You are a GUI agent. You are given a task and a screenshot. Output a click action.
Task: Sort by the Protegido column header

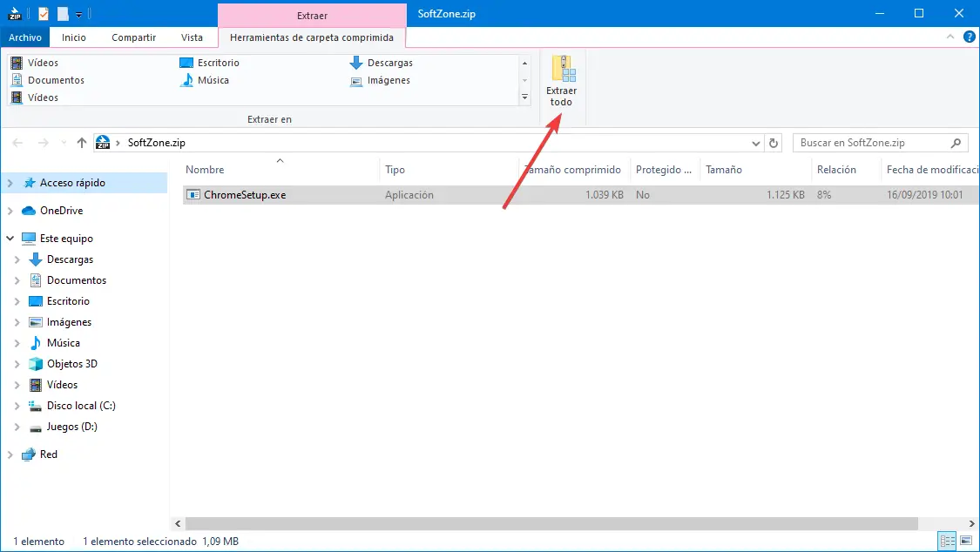pyautogui.click(x=665, y=169)
